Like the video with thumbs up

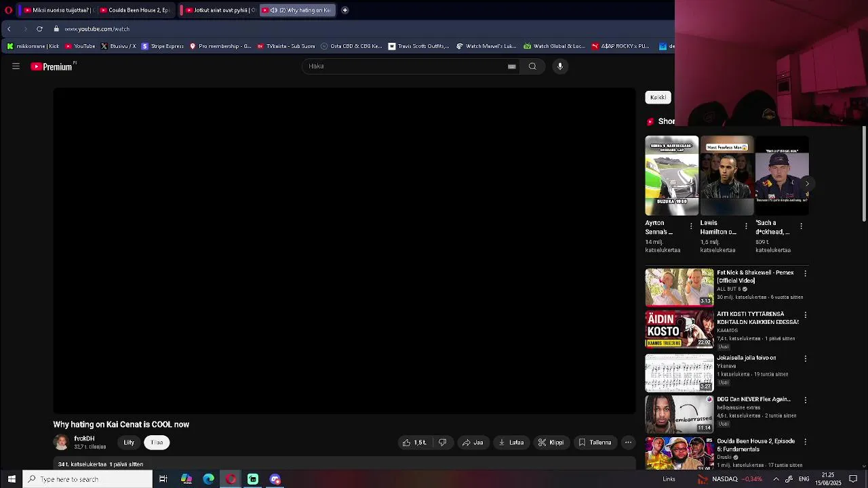tap(414, 443)
